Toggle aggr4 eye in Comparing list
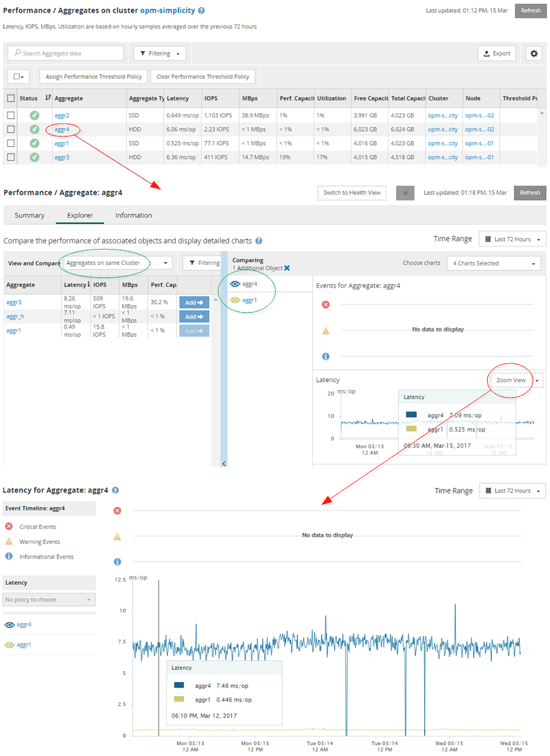Screen dimensions: 550x756 (x=235, y=284)
